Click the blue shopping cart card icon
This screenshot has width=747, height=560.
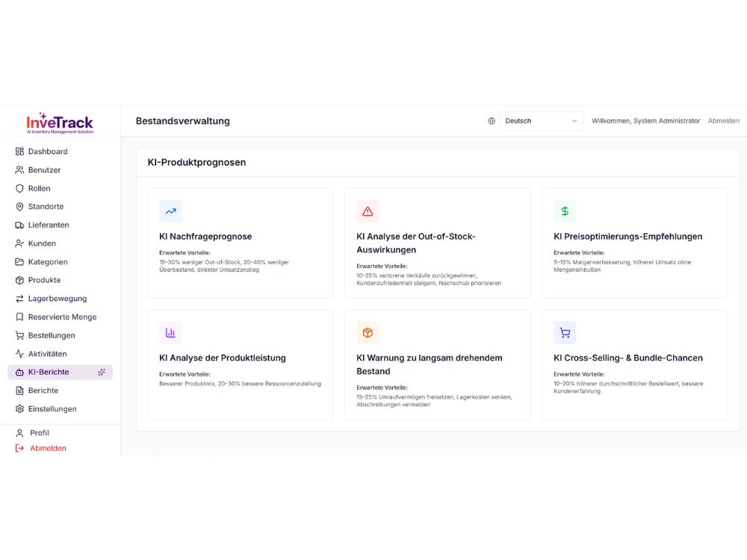tap(565, 333)
